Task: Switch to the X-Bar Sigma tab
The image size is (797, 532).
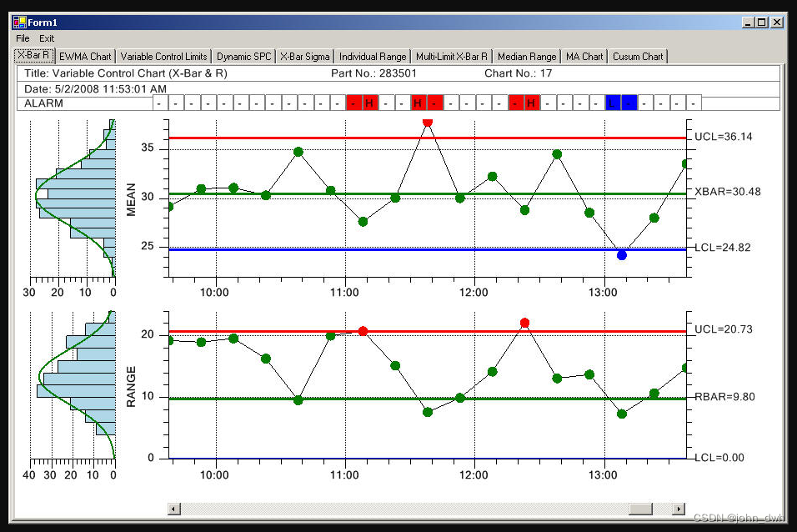Action: click(304, 56)
